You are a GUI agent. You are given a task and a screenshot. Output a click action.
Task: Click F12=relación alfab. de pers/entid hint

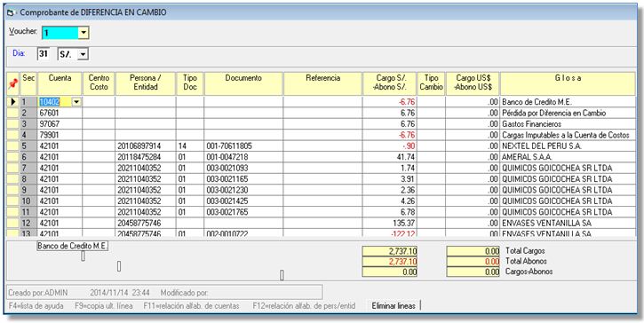coord(305,306)
